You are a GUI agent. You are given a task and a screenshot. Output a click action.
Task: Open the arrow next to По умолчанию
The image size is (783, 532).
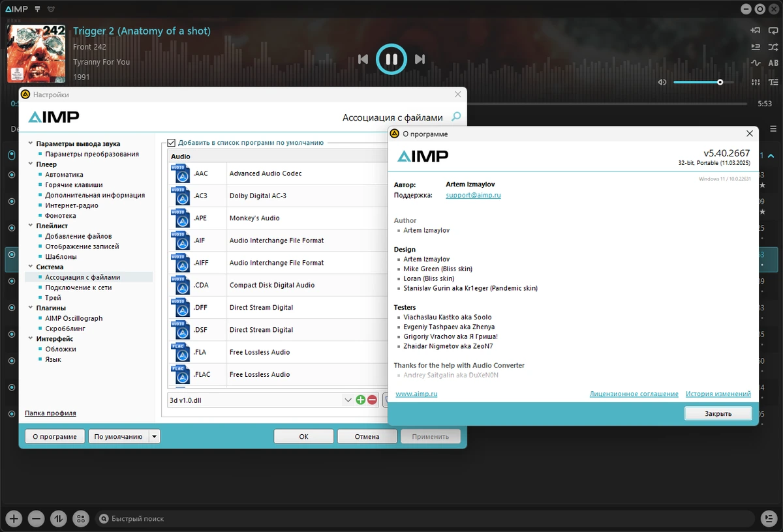(x=154, y=436)
